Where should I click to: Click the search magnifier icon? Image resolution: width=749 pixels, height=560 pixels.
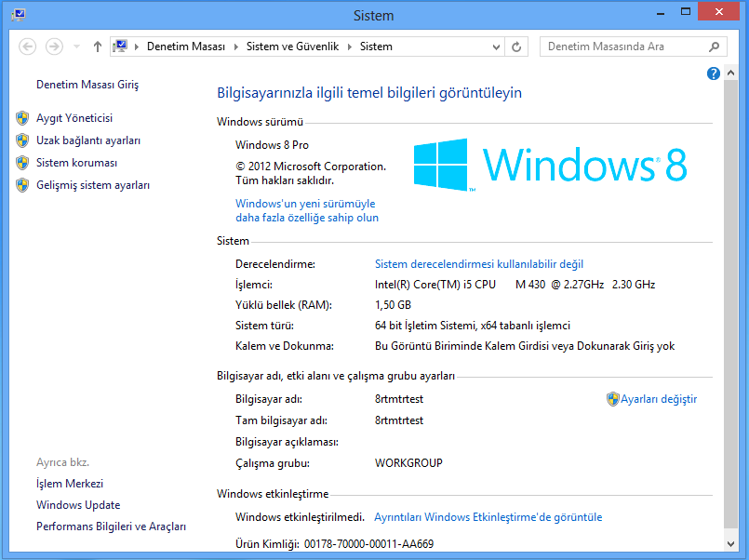click(714, 47)
